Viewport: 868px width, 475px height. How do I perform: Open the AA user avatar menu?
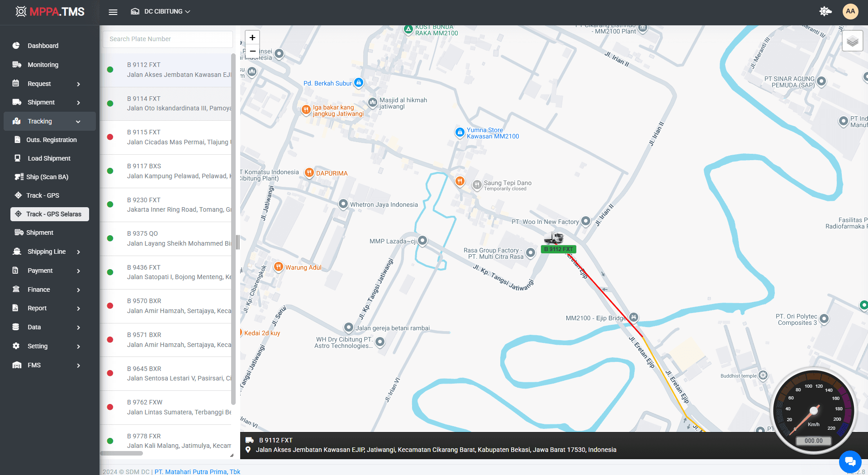850,11
